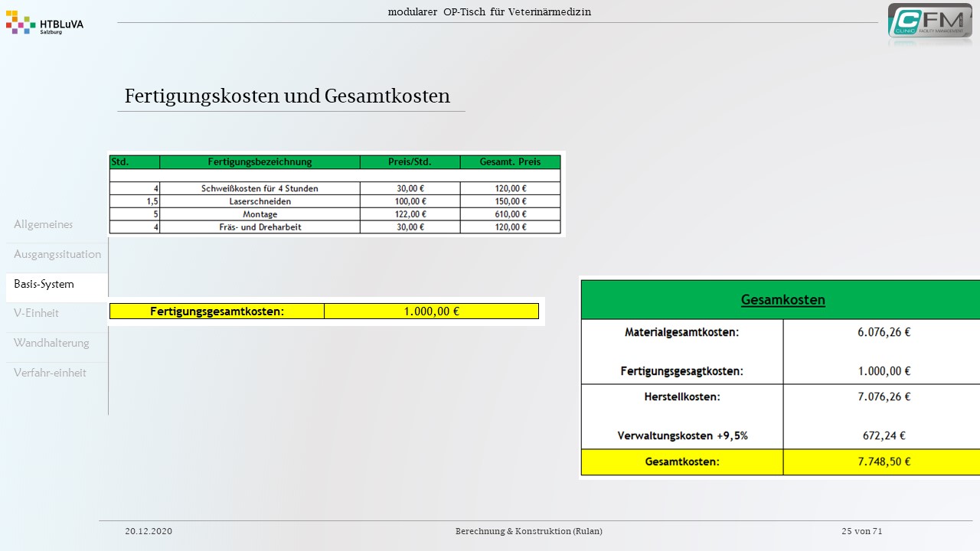Jump to the V-Einheit section
Viewport: 980px width, 551px height.
37,313
